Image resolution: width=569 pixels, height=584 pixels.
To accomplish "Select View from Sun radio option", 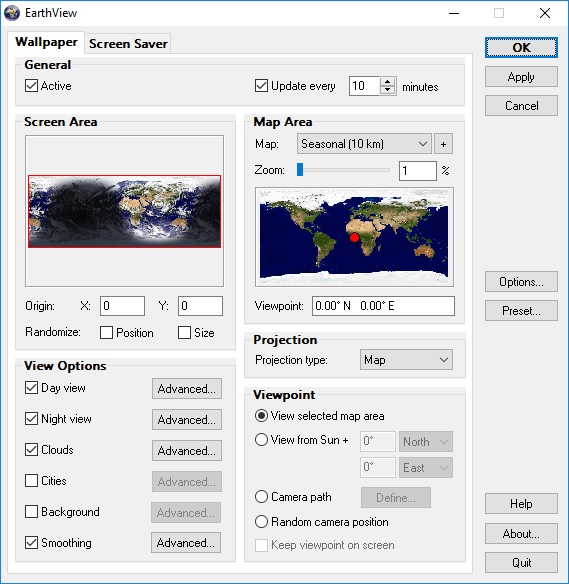I will 261,439.
